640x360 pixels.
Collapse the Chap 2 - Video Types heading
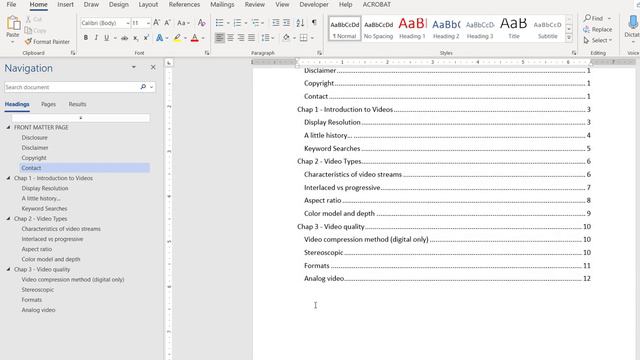click(8, 219)
